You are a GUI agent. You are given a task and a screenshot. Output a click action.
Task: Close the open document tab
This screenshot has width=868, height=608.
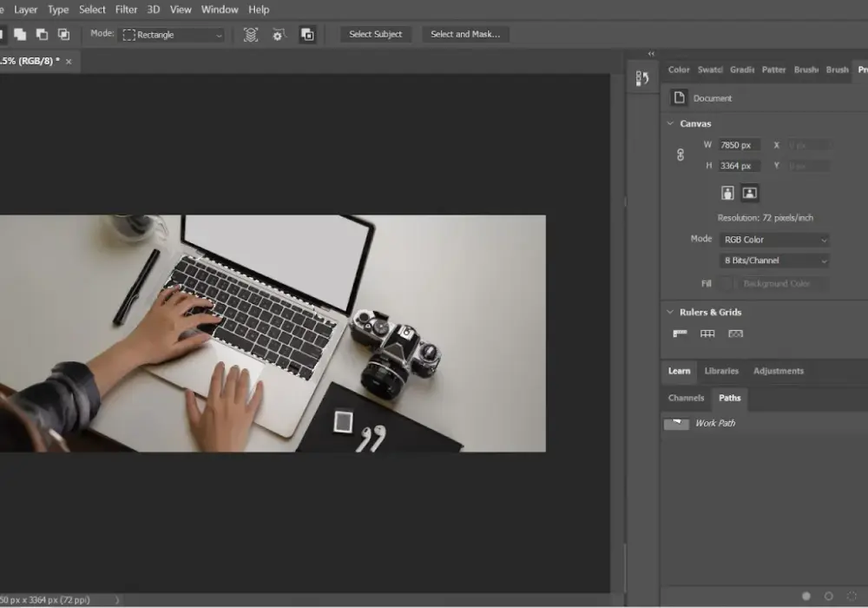69,62
